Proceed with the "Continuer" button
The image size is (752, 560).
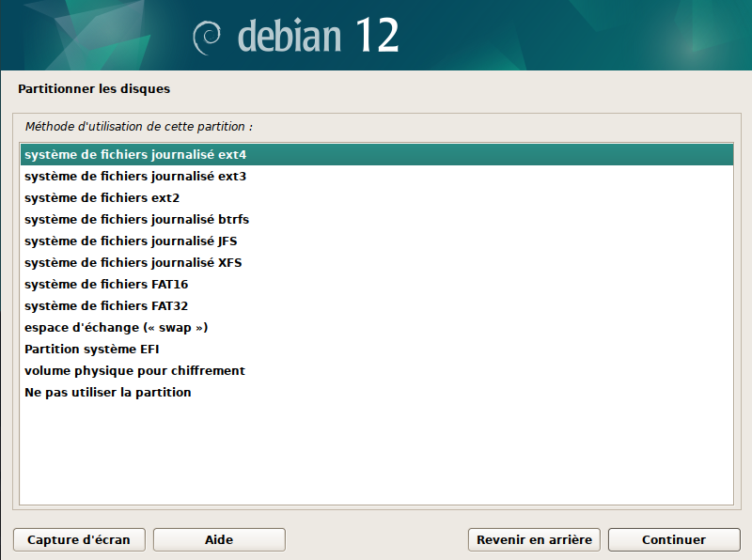click(x=674, y=540)
